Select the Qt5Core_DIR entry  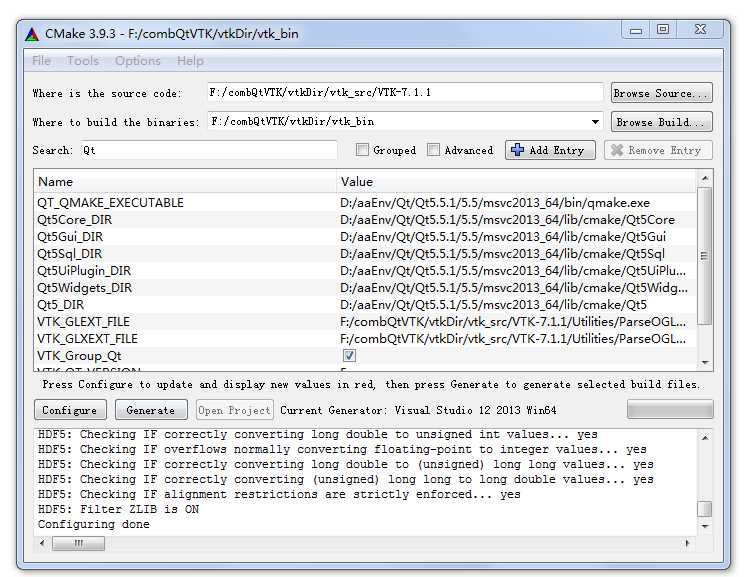tap(75, 220)
